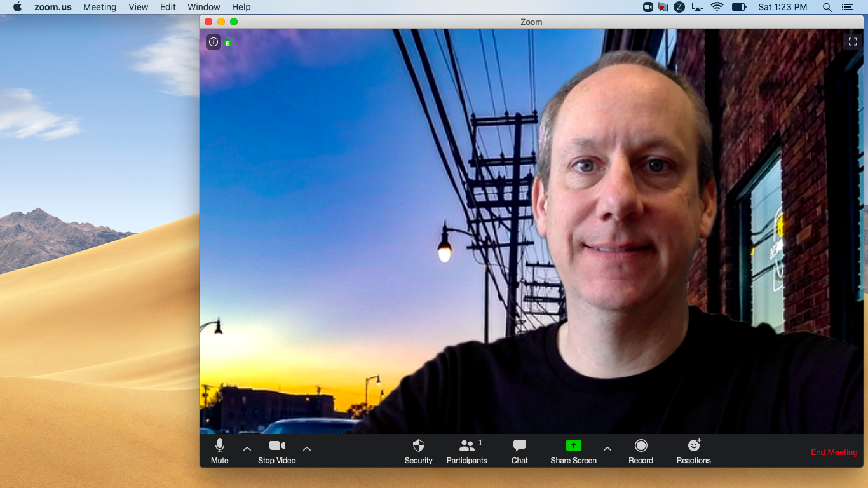End the meeting

click(x=833, y=452)
